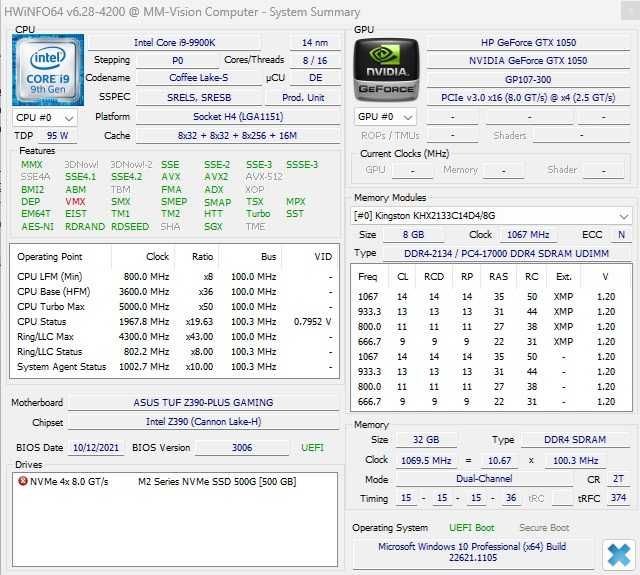Click the RAS column header in timings table
This screenshot has width=640, height=575.
(x=498, y=277)
